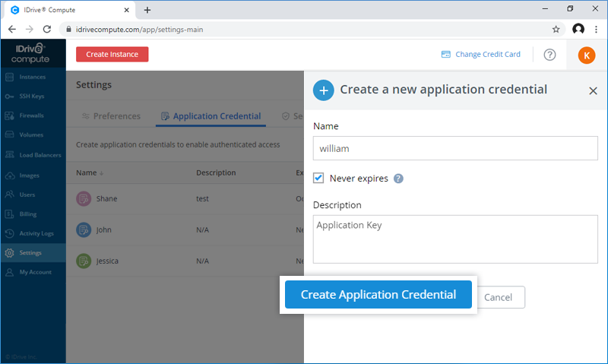Select the IDrive Compute browser tab
This screenshot has height=364, width=608.
70,10
